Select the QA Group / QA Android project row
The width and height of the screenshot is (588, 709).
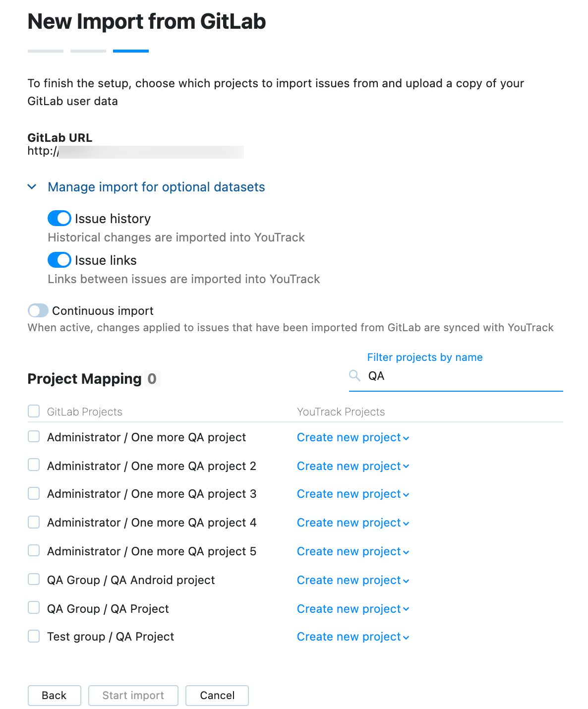[x=33, y=579]
